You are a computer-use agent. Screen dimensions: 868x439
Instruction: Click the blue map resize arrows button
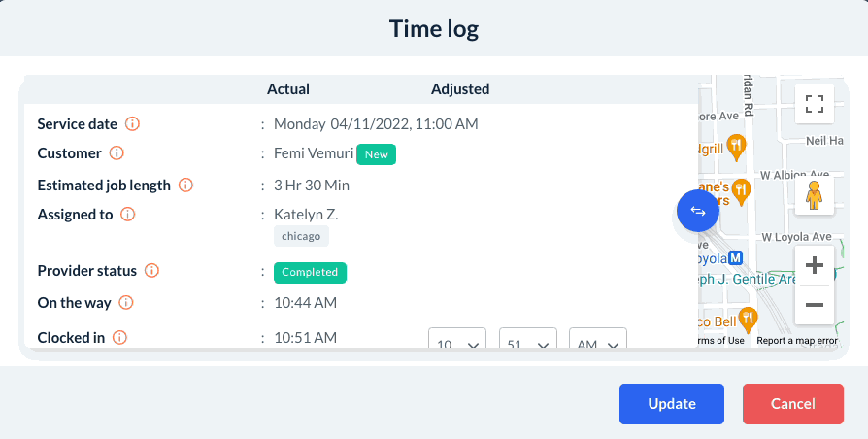697,210
